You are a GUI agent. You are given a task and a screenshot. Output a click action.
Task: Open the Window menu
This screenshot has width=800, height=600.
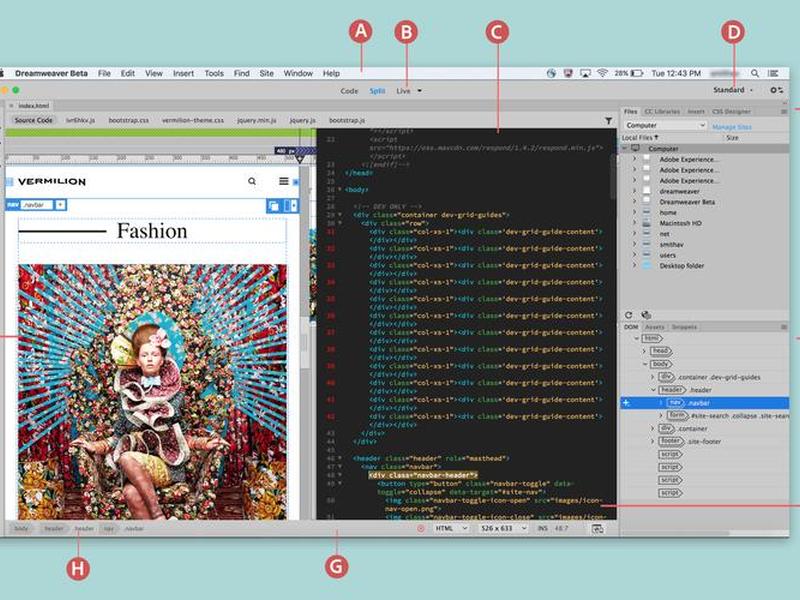(x=298, y=73)
